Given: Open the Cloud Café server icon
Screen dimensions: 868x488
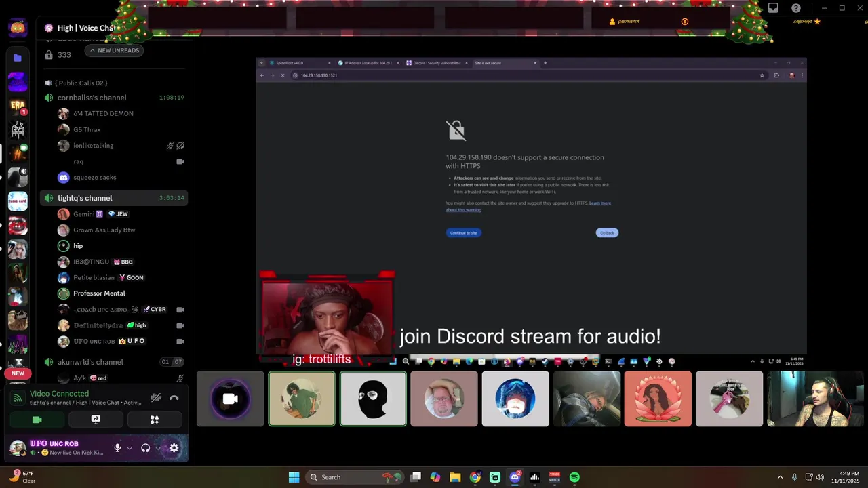Looking at the screenshot, I should point(18,201).
